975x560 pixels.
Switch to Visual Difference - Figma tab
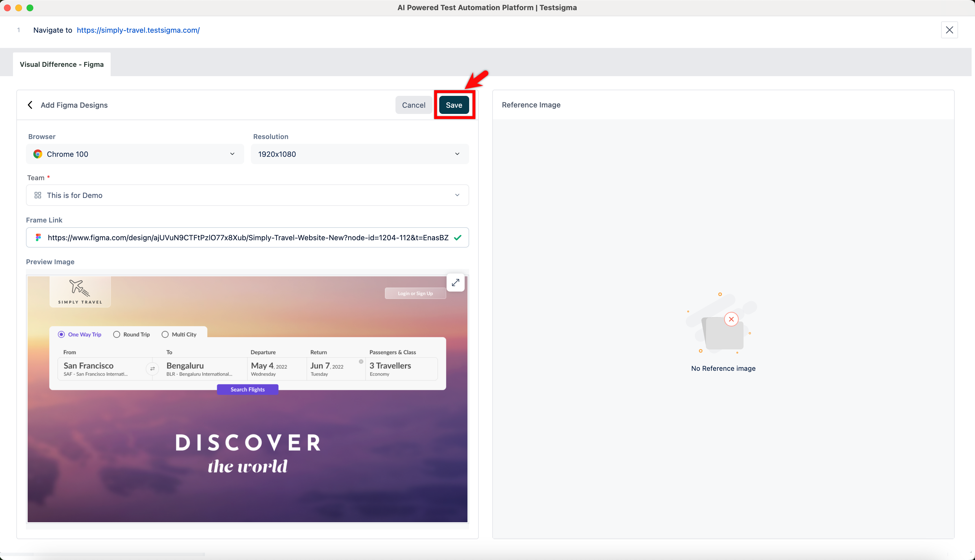click(62, 65)
